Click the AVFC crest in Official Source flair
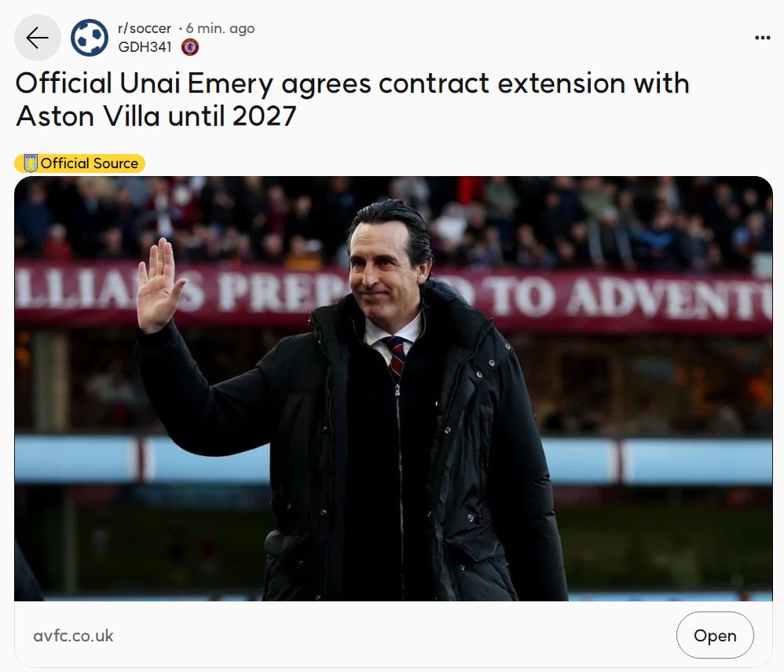The image size is (784, 672). point(31,163)
